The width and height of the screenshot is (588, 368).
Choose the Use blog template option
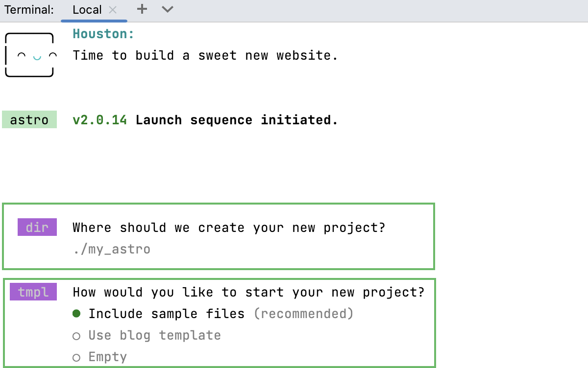pyautogui.click(x=154, y=335)
